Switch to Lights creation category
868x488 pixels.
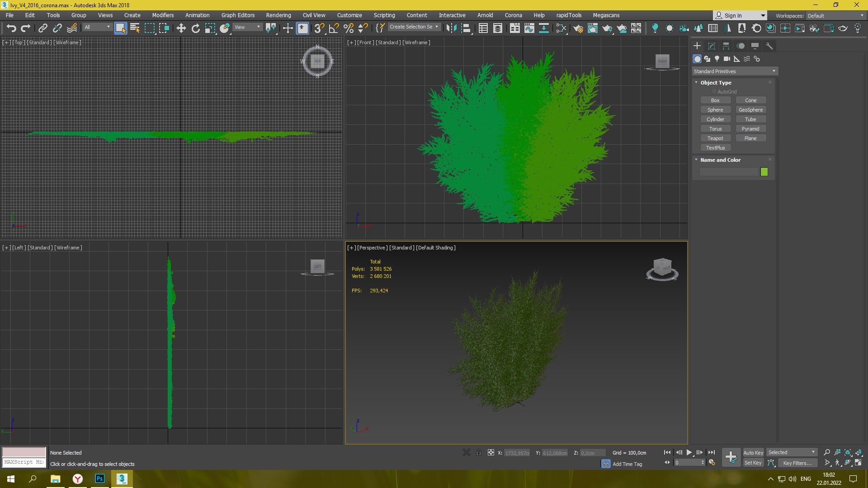pyautogui.click(x=717, y=59)
